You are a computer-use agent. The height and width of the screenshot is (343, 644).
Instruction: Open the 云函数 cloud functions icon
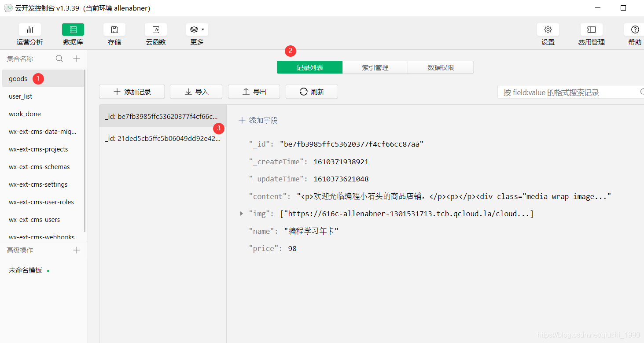156,30
